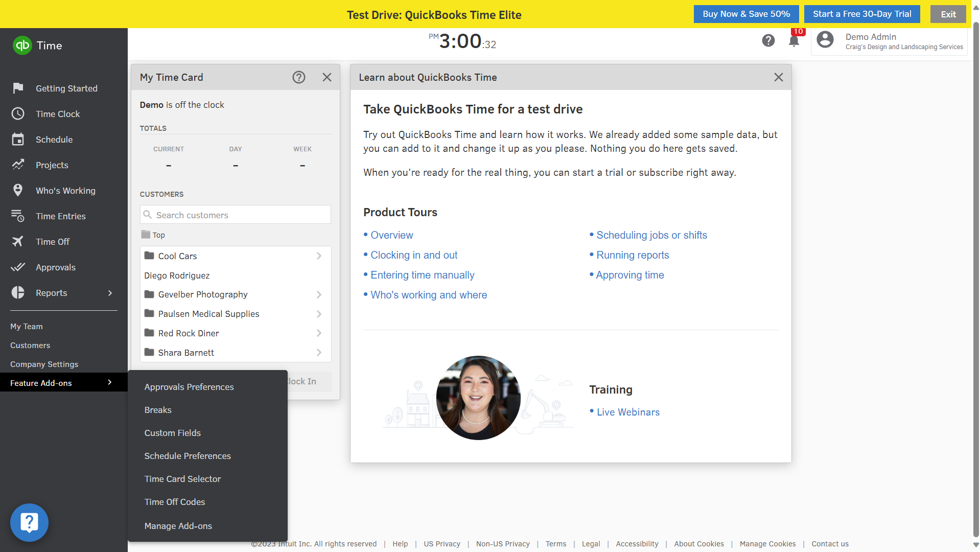Click the Getting Started flag icon
980x552 pixels.
pos(18,88)
